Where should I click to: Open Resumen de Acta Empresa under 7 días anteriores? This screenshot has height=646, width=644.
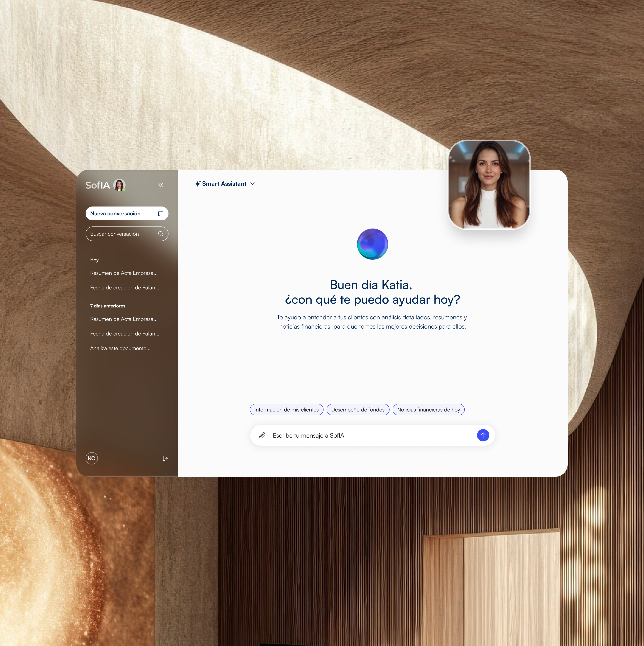[x=124, y=319]
